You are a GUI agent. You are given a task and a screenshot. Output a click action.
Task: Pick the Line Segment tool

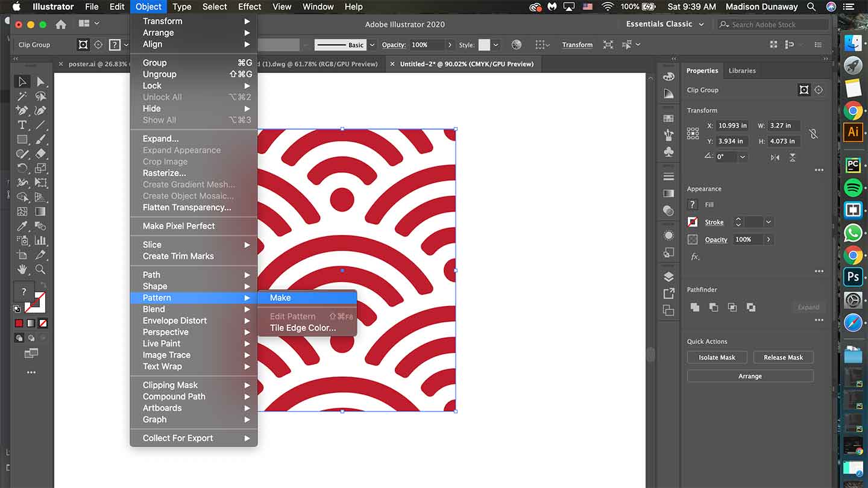click(x=40, y=125)
